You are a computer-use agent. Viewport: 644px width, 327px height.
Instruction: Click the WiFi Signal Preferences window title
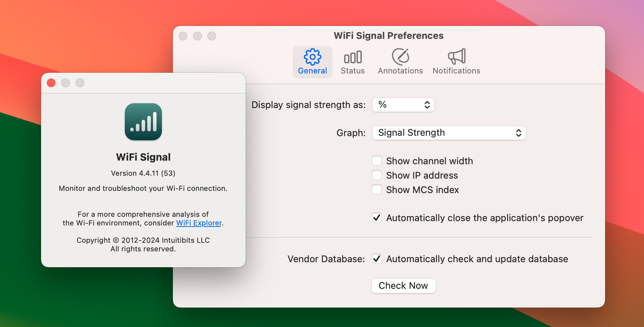point(389,36)
